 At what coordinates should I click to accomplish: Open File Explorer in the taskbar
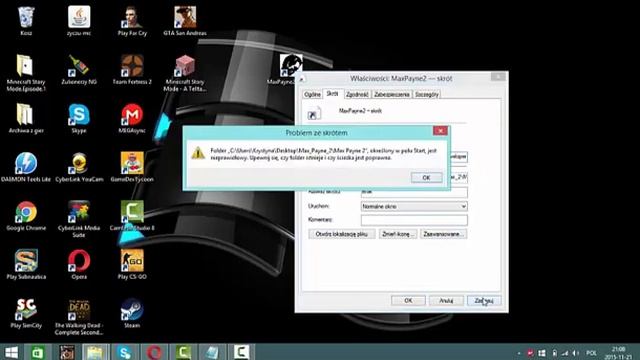pyautogui.click(x=95, y=352)
